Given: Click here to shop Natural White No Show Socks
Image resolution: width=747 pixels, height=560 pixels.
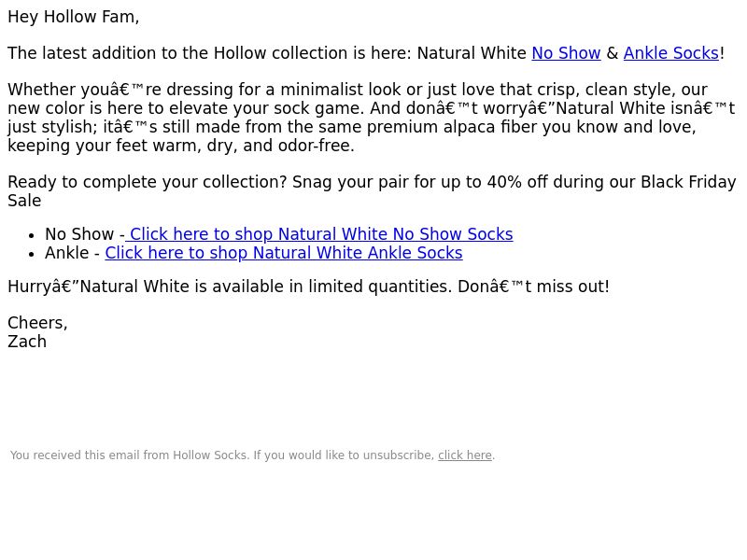Looking at the screenshot, I should coord(319,234).
